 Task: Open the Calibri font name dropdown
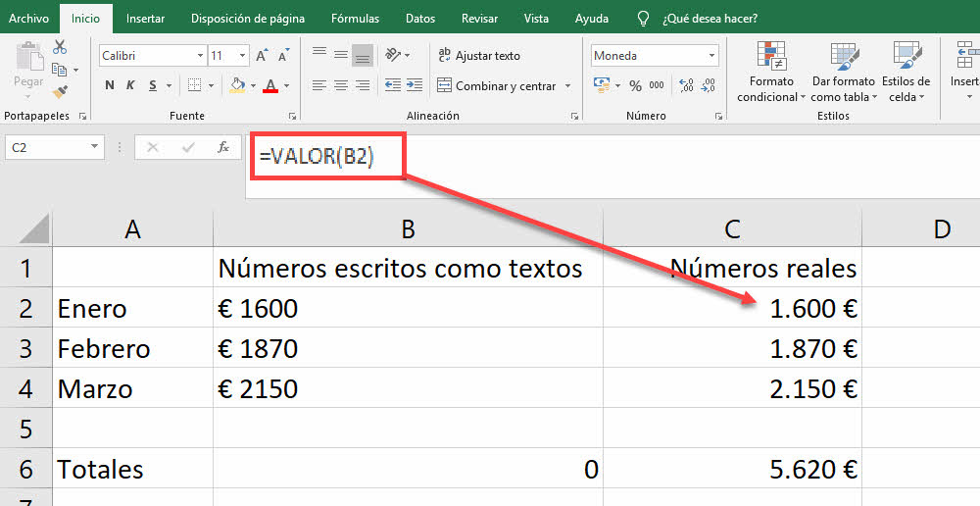pos(200,56)
